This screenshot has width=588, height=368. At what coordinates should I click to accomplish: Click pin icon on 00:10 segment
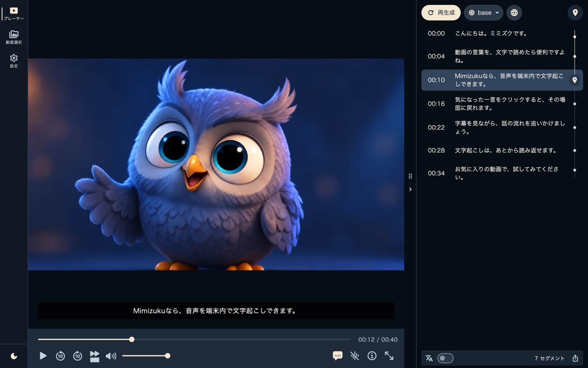tap(575, 80)
